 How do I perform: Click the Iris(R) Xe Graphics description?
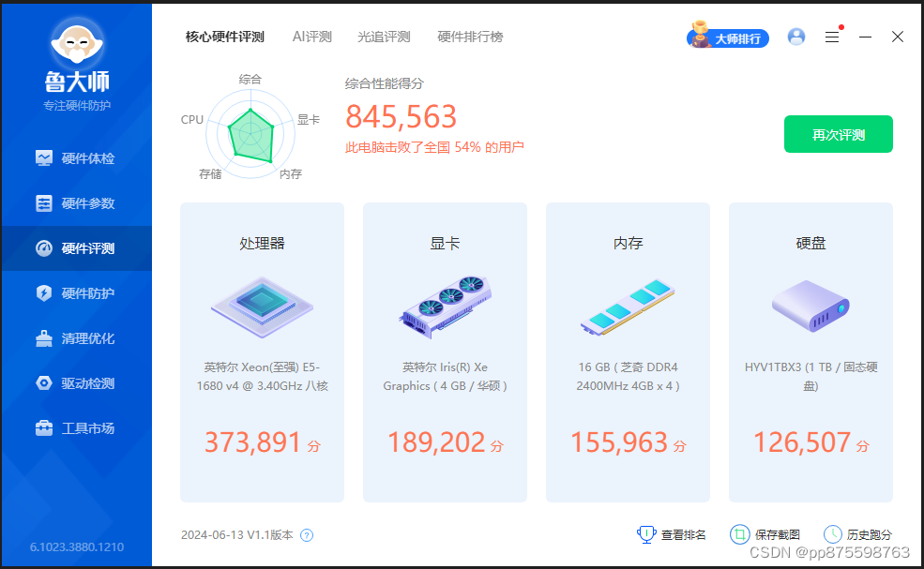(445, 377)
